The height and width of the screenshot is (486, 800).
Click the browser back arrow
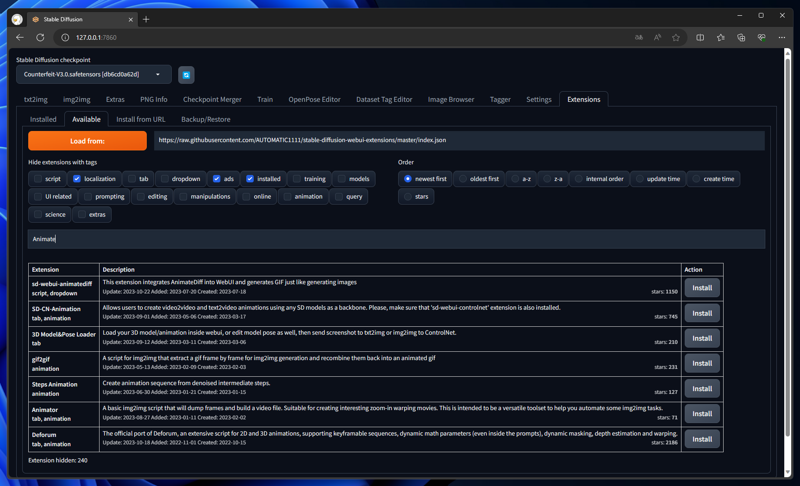[x=20, y=37]
